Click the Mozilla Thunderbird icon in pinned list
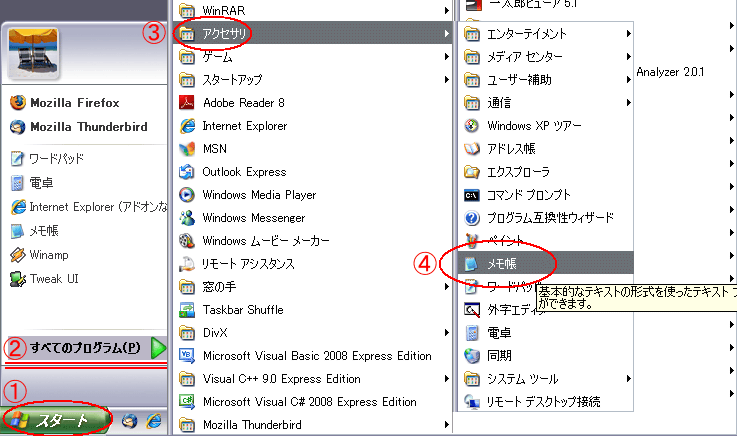 pos(17,127)
